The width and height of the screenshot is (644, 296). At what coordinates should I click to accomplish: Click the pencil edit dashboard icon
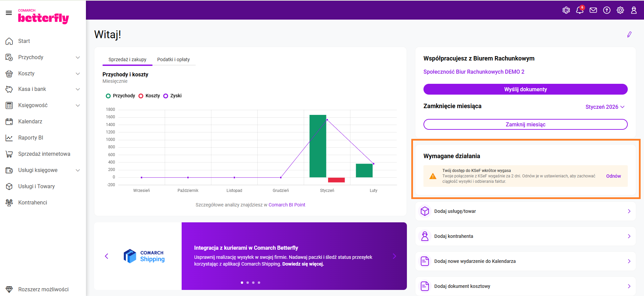click(x=629, y=34)
